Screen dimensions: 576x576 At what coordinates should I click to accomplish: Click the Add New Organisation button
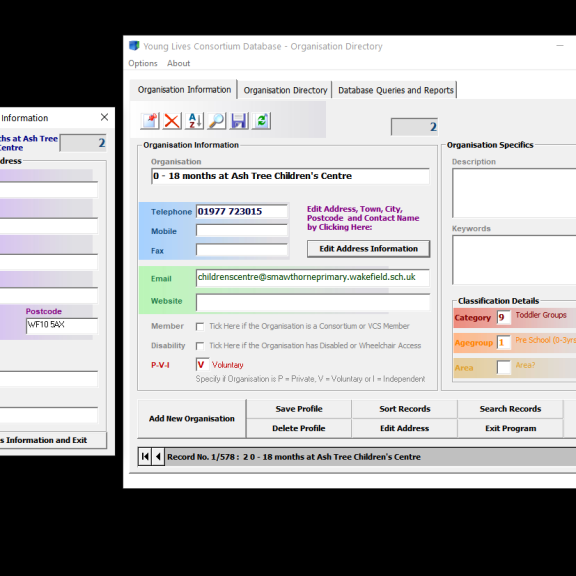click(191, 419)
